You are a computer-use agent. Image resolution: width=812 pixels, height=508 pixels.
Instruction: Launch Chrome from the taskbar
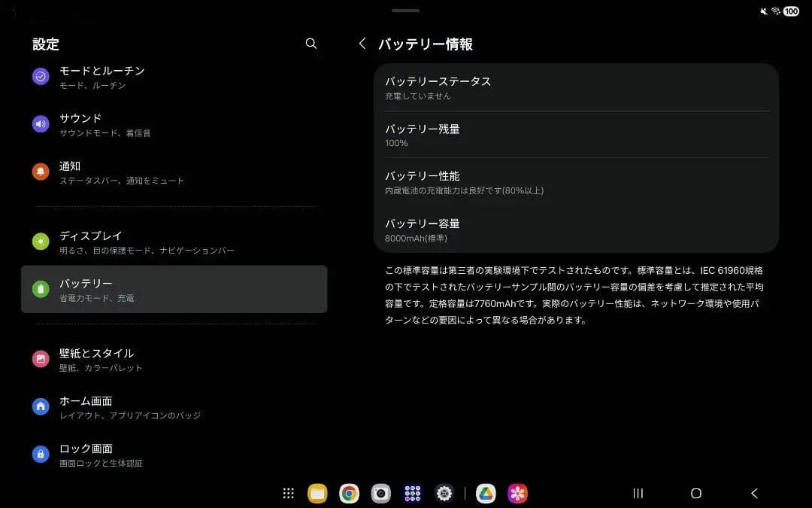coord(349,493)
